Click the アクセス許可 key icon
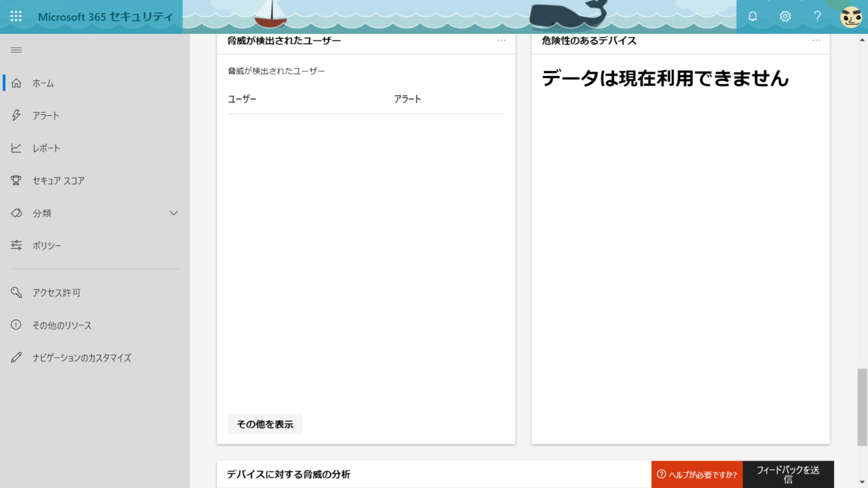This screenshot has height=488, width=868. point(16,293)
